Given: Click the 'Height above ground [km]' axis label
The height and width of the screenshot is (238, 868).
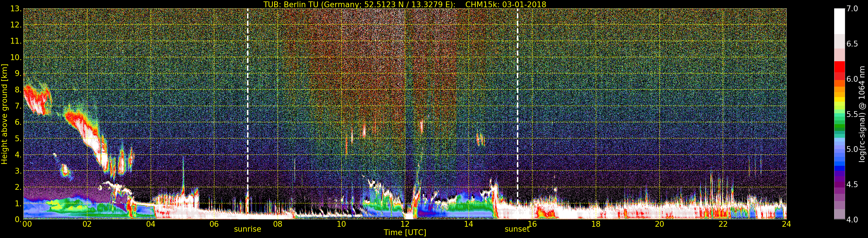Looking at the screenshot, I should point(4,114).
